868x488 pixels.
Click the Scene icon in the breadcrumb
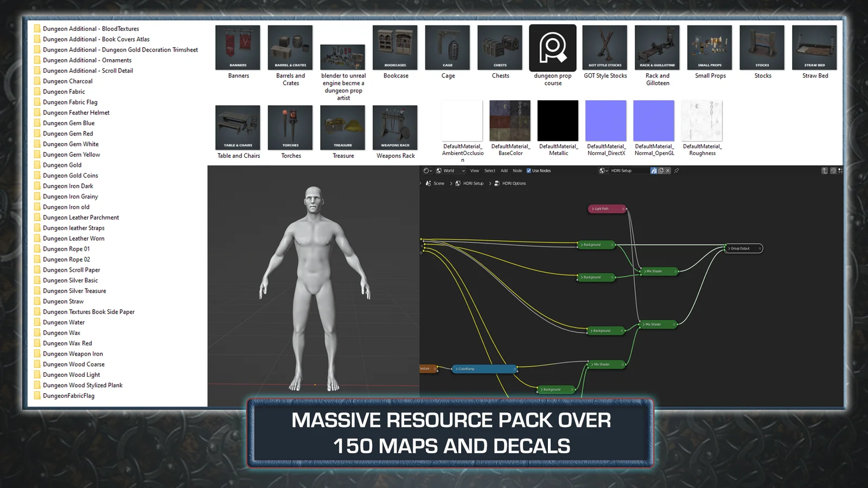coord(429,183)
